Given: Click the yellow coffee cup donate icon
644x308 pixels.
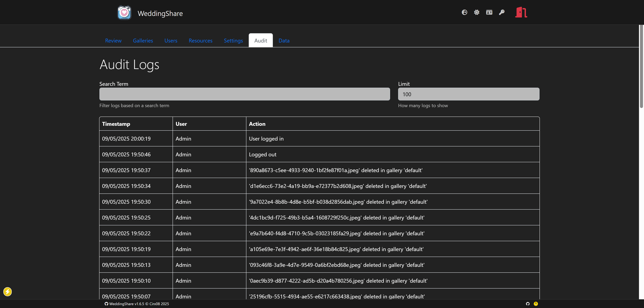Looking at the screenshot, I should pos(535,304).
